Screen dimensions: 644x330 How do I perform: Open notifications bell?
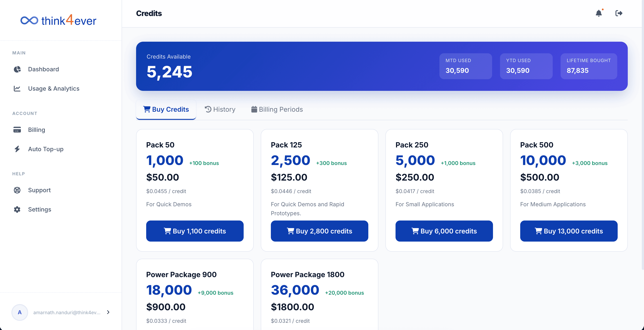click(599, 13)
